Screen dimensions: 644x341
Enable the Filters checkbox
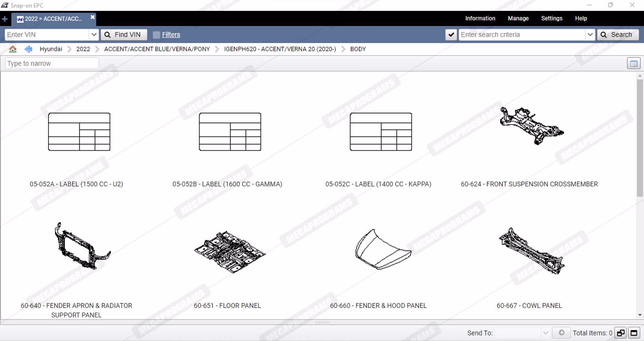pyautogui.click(x=157, y=35)
